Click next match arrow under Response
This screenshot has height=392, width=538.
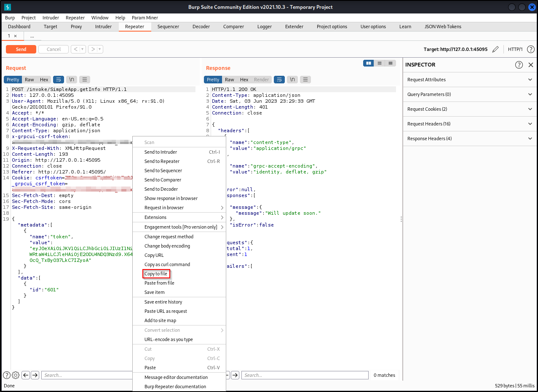[x=235, y=375]
